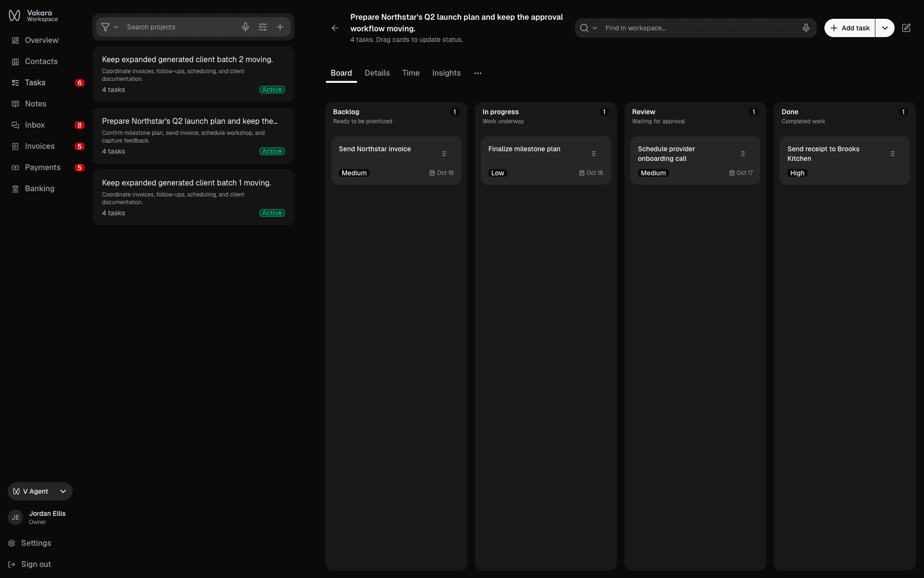924x578 pixels.
Task: Switch to the Board tab
Action: pos(341,73)
